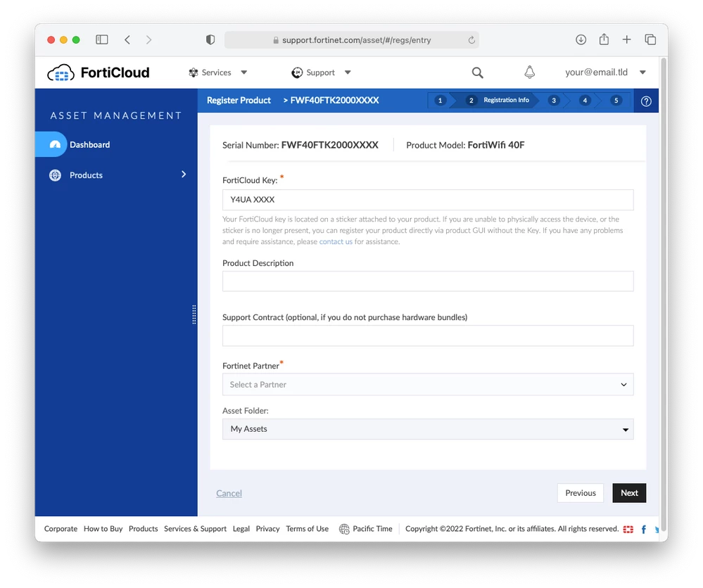Viewport: 703px width, 588px height.
Task: Open the Corporate footer link
Action: coord(61,529)
